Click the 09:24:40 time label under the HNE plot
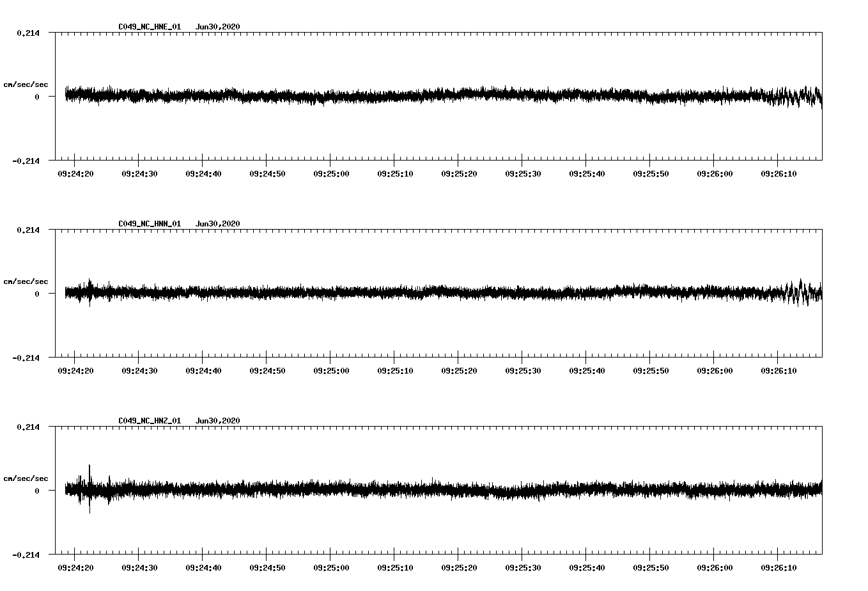 coord(203,173)
